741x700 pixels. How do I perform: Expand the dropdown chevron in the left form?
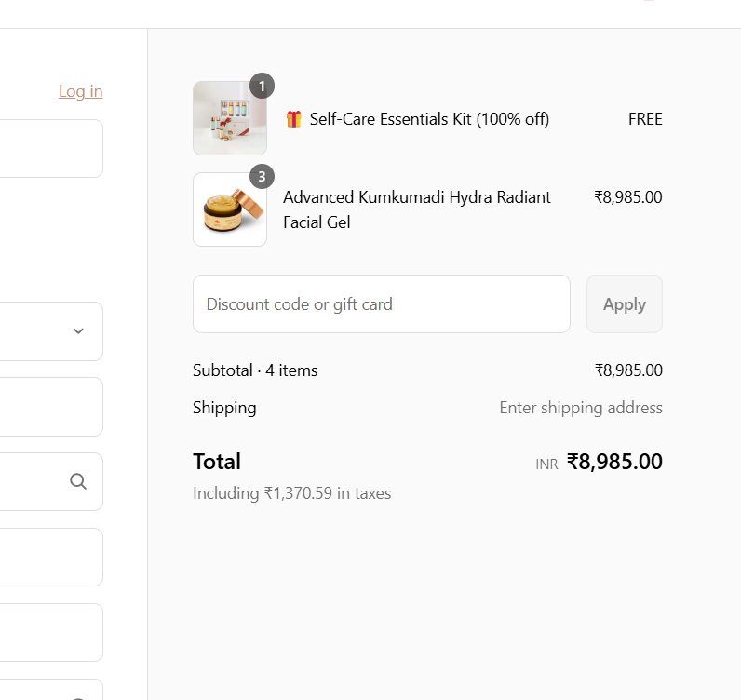78,331
